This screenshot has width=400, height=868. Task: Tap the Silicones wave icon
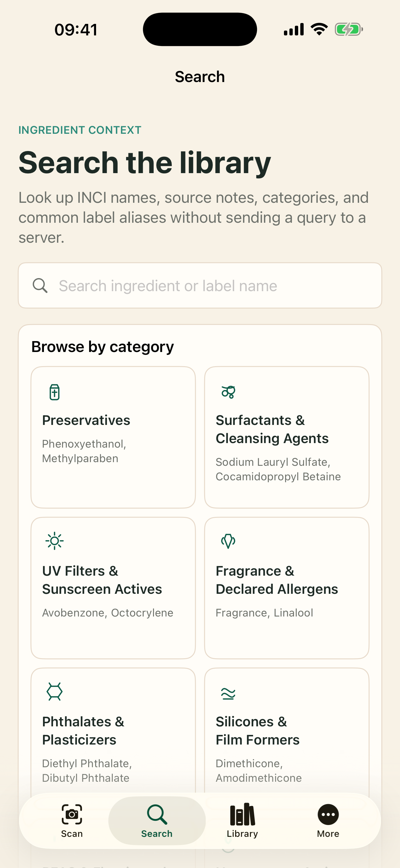[x=228, y=694]
